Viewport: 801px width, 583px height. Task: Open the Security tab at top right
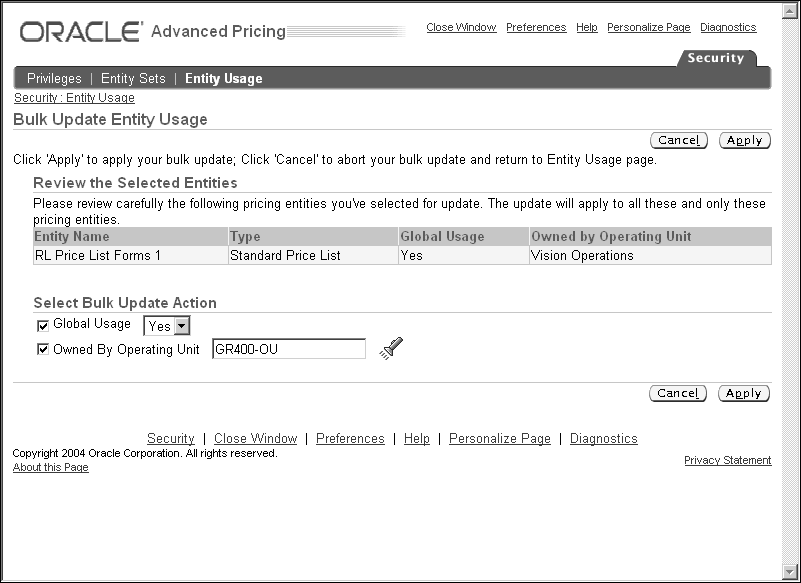point(716,58)
